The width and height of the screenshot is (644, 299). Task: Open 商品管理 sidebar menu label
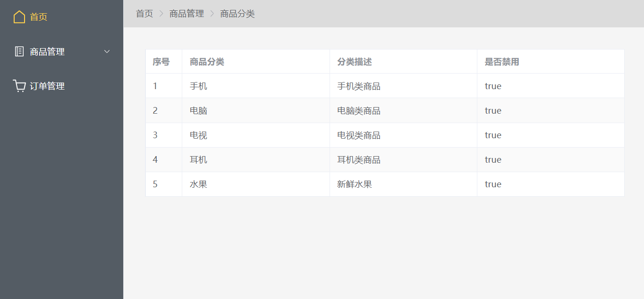47,51
